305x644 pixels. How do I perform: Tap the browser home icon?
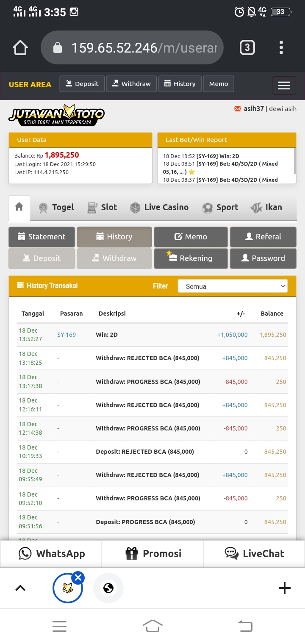(20, 48)
